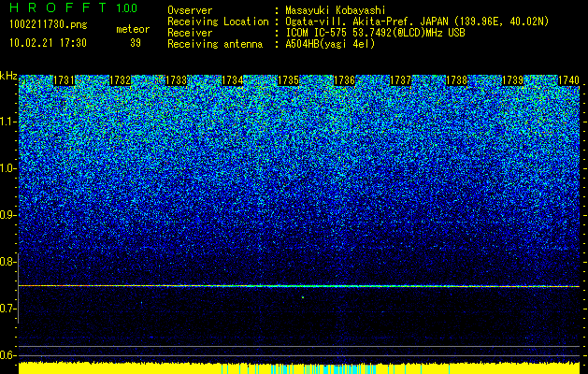Click the bright horizontal carrier signal line

[299, 286]
